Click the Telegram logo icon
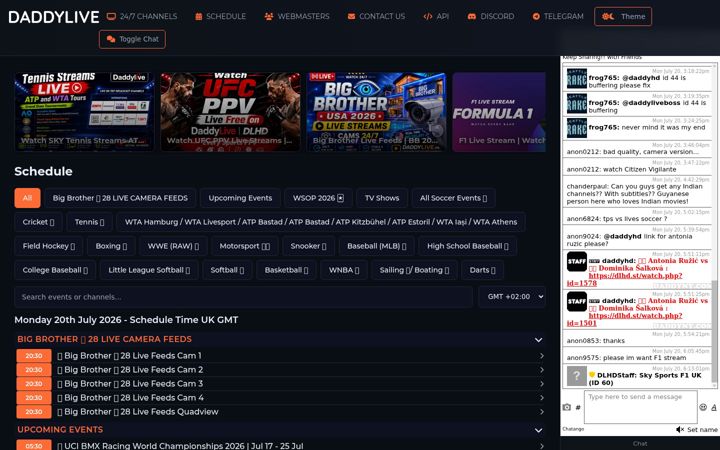This screenshot has width=720, height=450. (536, 17)
